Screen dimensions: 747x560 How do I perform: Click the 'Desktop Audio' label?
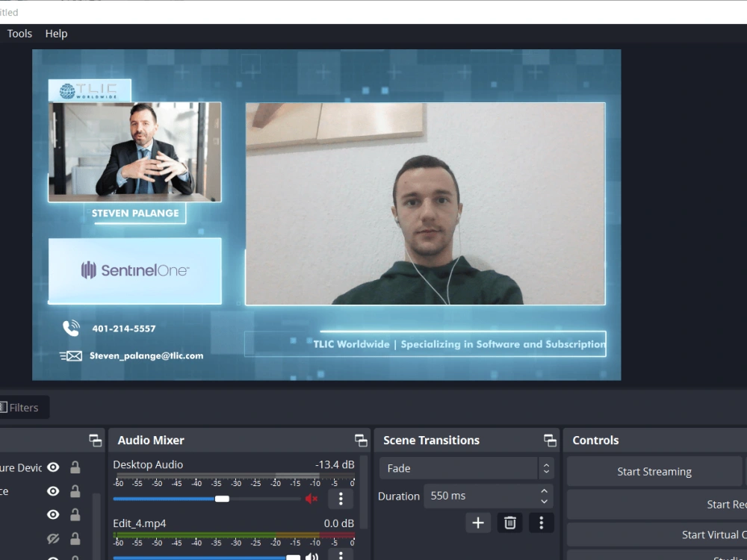click(x=148, y=464)
